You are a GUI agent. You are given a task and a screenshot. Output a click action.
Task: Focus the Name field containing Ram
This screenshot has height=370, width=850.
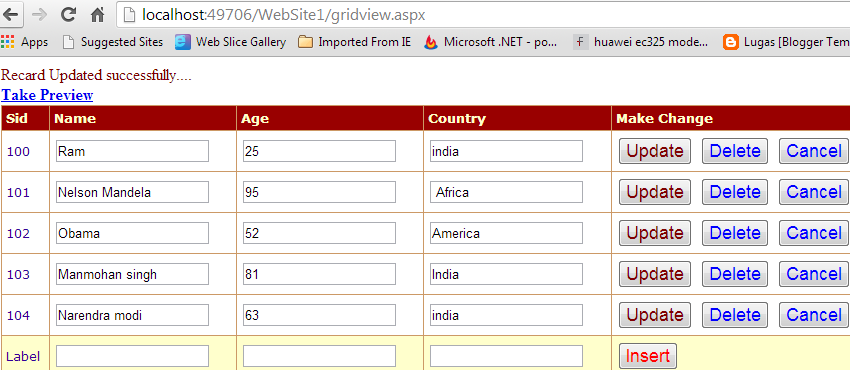(132, 151)
